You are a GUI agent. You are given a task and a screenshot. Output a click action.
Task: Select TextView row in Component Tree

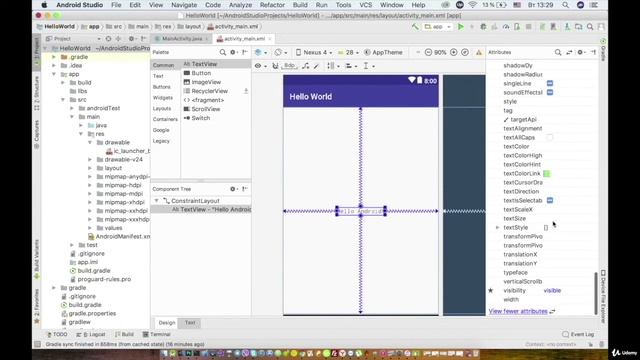tap(201, 209)
